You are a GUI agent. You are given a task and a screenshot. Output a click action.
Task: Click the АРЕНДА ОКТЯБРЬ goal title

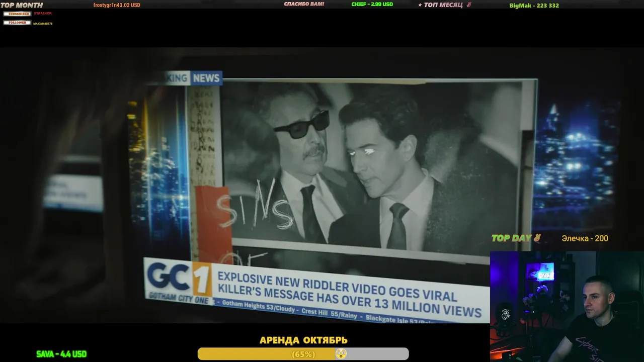click(303, 340)
